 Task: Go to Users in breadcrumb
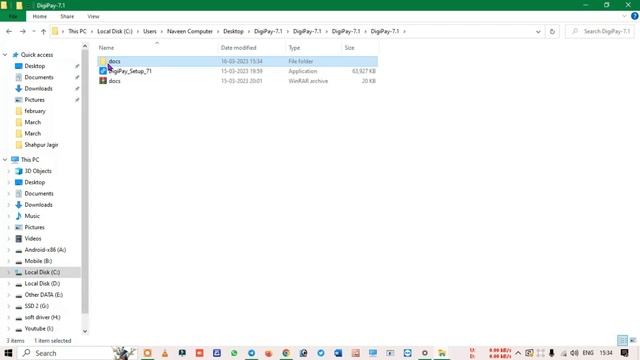pos(150,31)
